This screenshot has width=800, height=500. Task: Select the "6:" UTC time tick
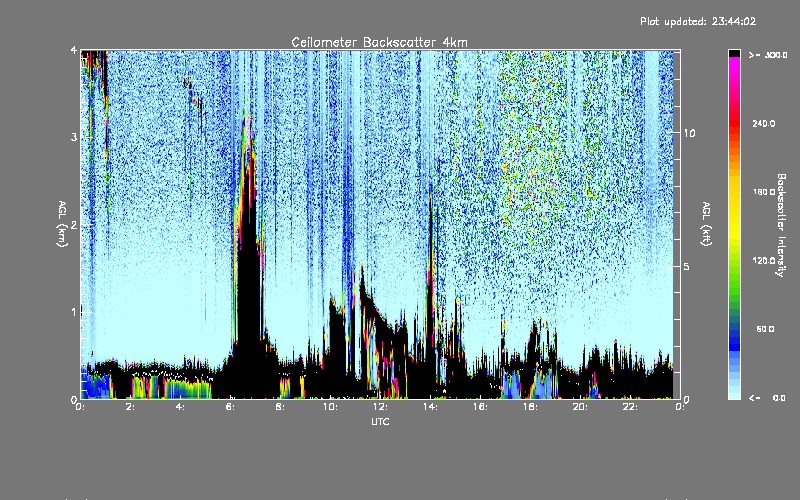230,407
